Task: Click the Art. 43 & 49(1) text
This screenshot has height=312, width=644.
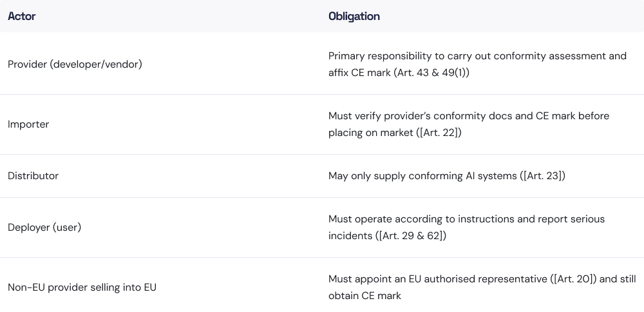Action: pos(432,73)
